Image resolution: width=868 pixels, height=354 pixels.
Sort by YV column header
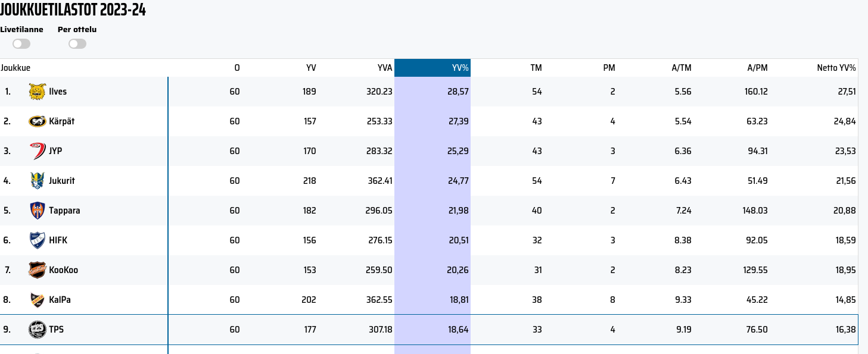click(x=311, y=68)
